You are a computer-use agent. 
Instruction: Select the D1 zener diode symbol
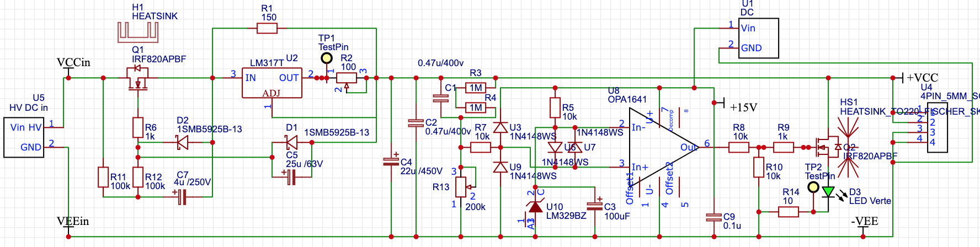291,142
